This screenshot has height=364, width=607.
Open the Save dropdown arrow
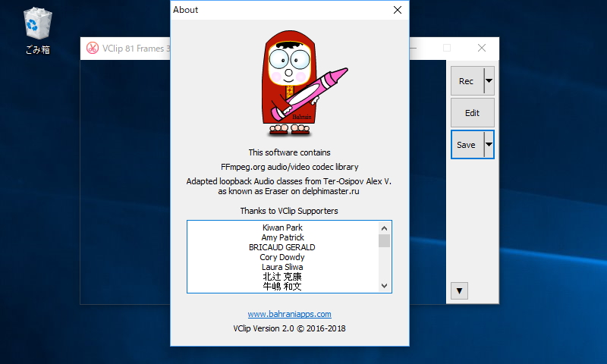[x=489, y=145]
